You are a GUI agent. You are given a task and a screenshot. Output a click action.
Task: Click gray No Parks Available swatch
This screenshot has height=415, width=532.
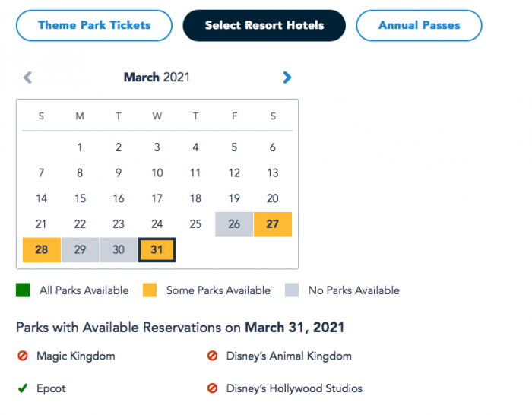pyautogui.click(x=292, y=290)
